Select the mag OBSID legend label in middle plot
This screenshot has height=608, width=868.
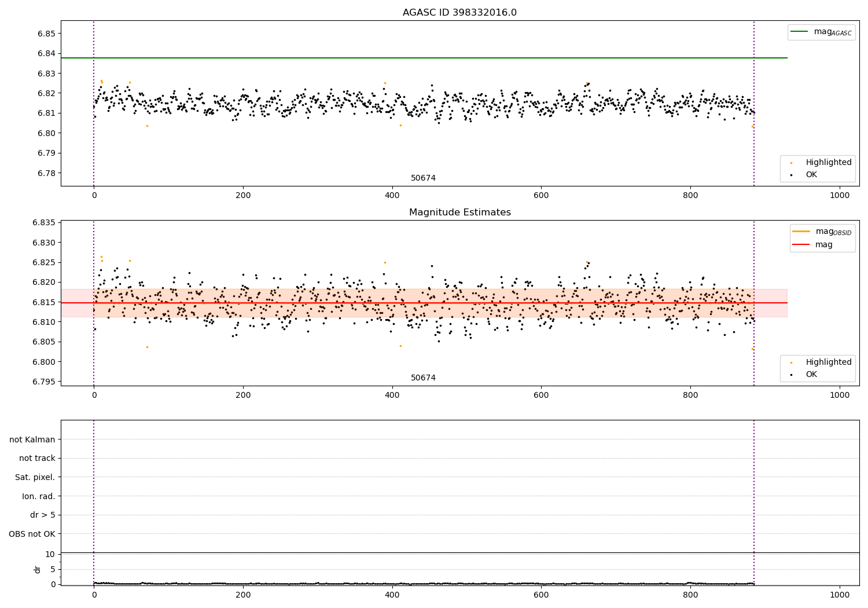833,232
